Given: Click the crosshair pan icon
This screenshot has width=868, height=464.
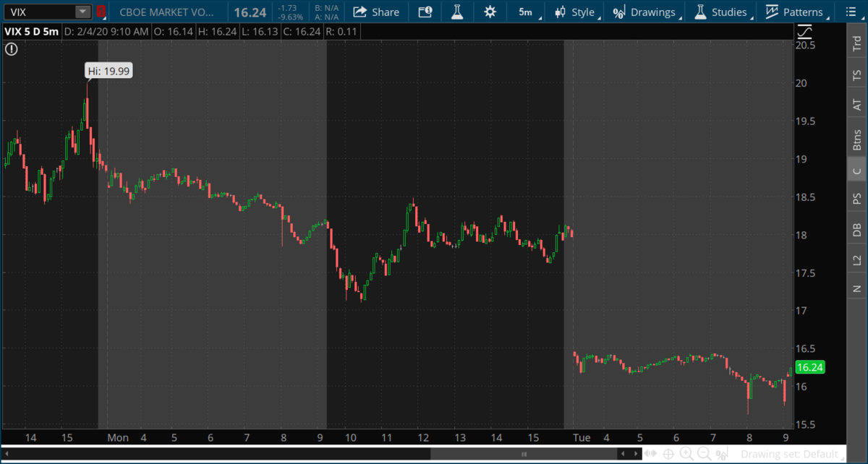Looking at the screenshot, I should [x=668, y=454].
